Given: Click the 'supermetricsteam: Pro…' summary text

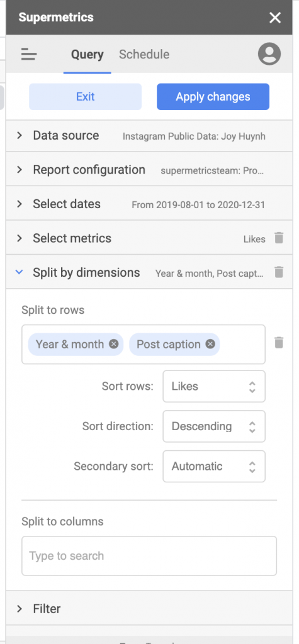Looking at the screenshot, I should (212, 171).
